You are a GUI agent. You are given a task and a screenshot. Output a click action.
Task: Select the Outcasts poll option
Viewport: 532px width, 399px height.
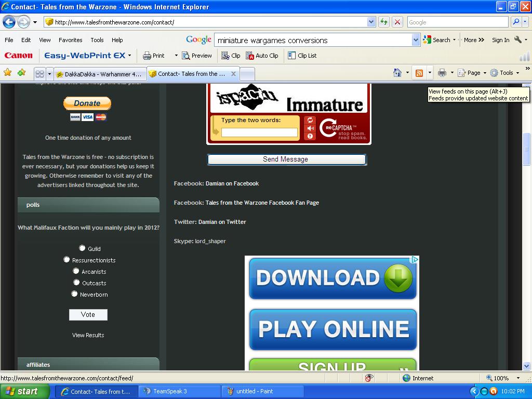coord(77,282)
